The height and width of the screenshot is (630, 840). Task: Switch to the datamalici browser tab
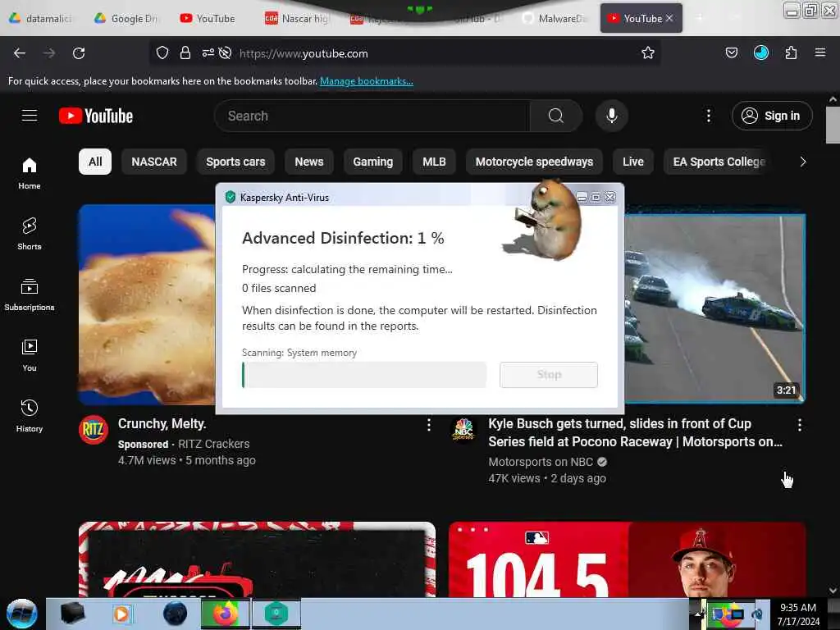click(41, 18)
